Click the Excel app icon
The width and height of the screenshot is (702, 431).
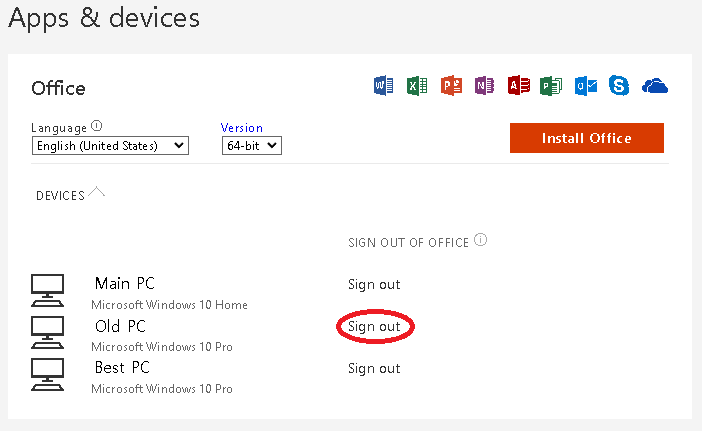click(x=417, y=86)
